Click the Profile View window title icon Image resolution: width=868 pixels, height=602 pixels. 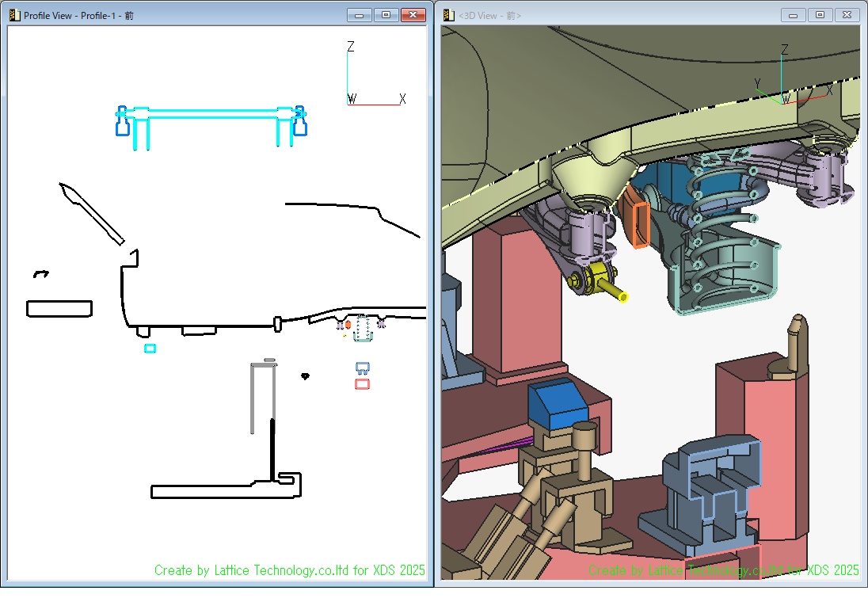pyautogui.click(x=14, y=15)
